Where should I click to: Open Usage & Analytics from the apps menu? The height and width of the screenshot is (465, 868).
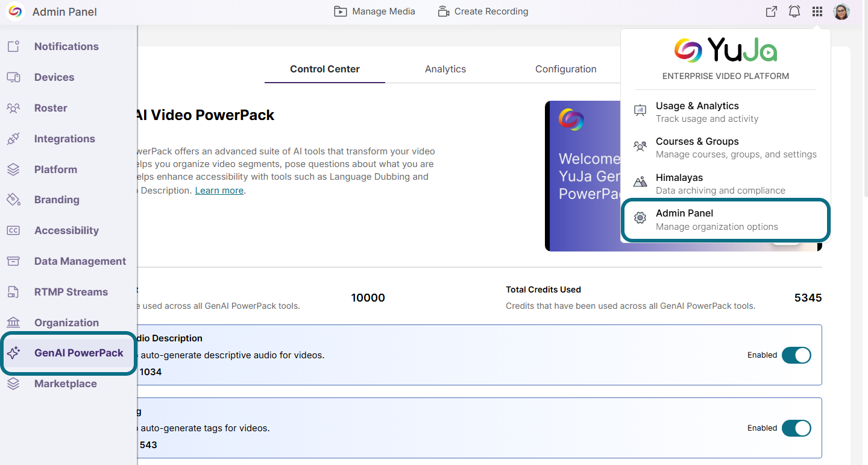click(726, 112)
